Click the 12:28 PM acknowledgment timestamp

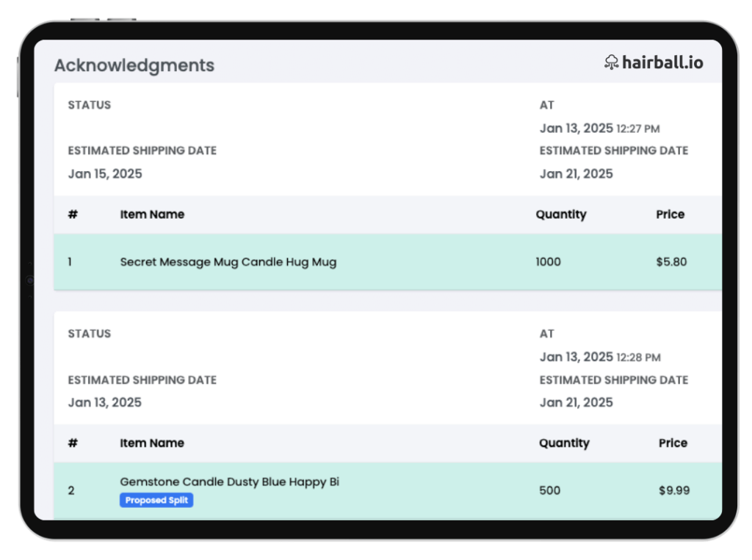pos(638,357)
